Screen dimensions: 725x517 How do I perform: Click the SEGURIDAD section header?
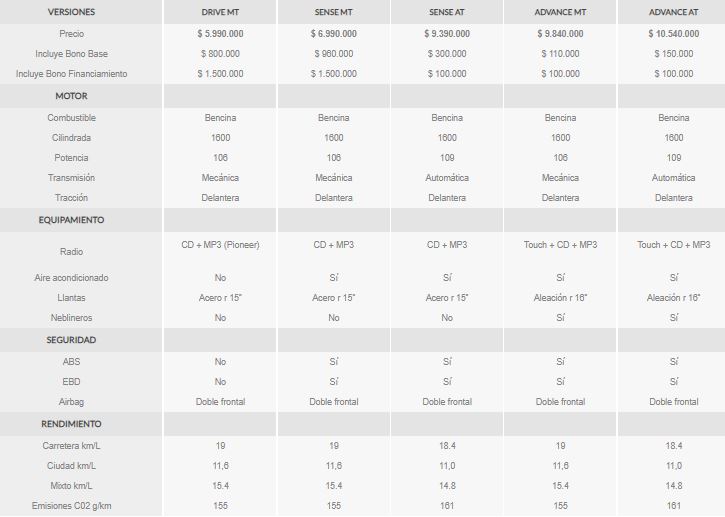pyautogui.click(x=71, y=340)
